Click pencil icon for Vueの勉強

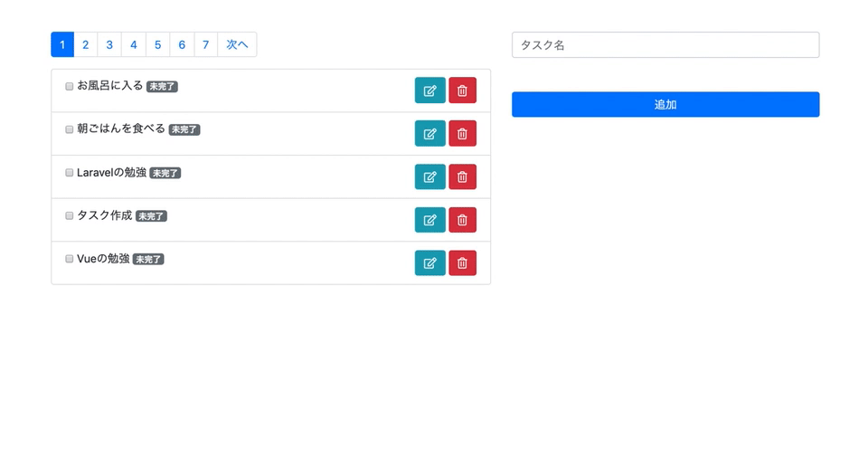[x=429, y=263]
